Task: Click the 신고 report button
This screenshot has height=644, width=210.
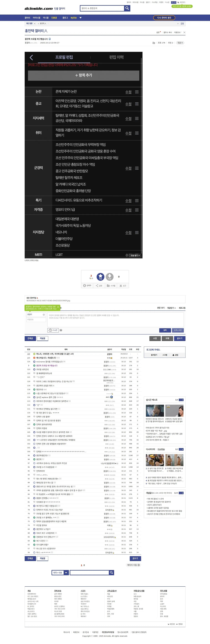Action: 123,286
